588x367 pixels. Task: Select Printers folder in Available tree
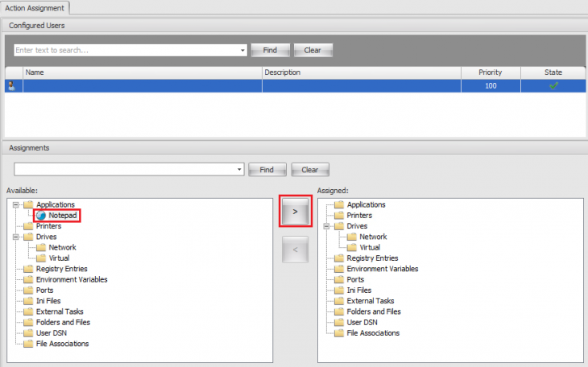point(48,226)
